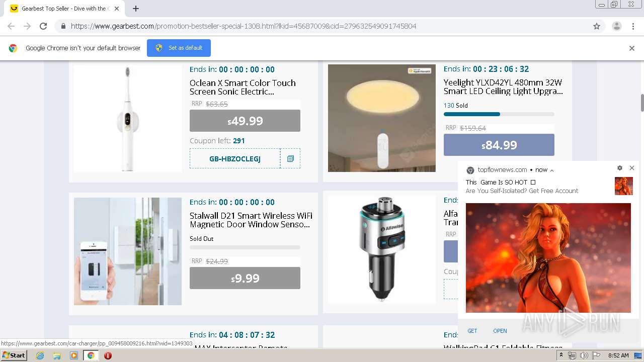Viewport: 644px width, 362px height.
Task: Copy the GB-HBZOCLEGJ coupon icon
Action: click(290, 159)
